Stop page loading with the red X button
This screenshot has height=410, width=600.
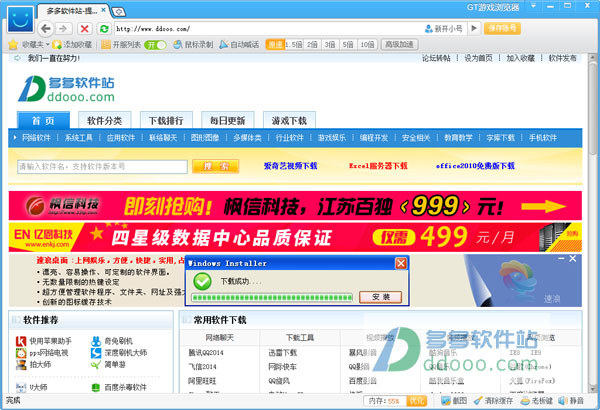point(85,29)
